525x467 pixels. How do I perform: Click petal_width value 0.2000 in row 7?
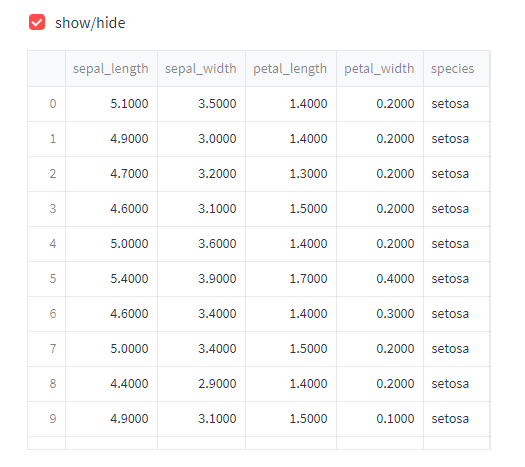395,349
